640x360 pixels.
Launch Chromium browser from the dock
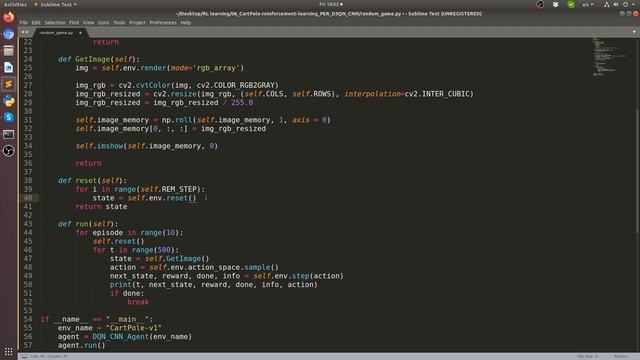pyautogui.click(x=9, y=34)
